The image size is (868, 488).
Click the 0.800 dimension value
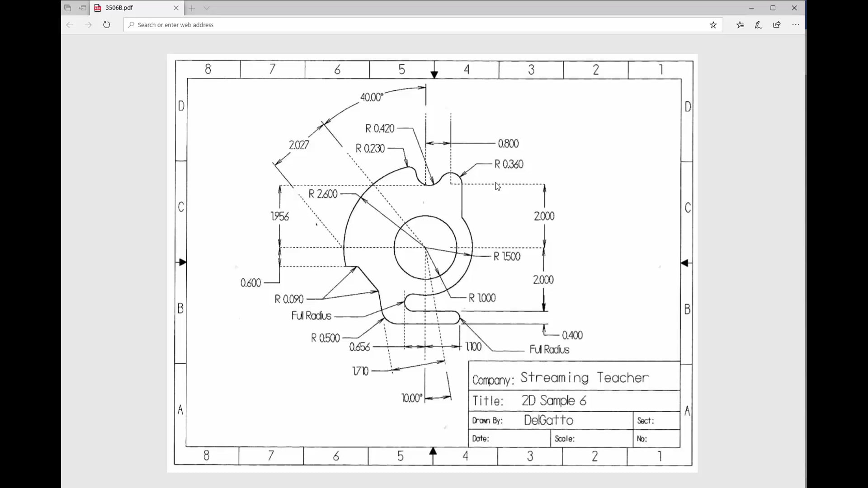(x=508, y=144)
